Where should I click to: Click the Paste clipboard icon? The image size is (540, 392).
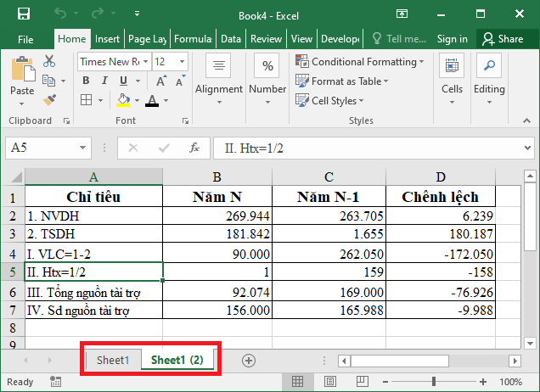coord(22,71)
